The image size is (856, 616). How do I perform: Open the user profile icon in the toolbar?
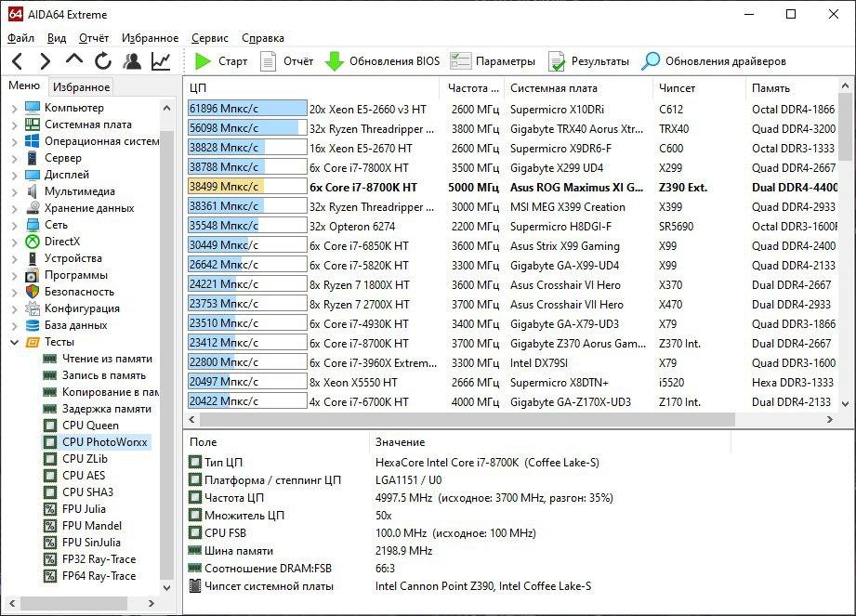(x=132, y=61)
